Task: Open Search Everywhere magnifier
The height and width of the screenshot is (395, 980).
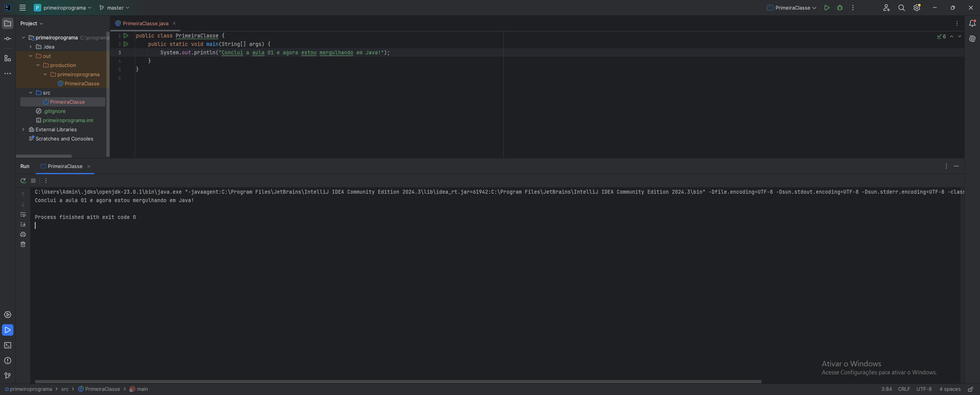Action: tap(902, 8)
